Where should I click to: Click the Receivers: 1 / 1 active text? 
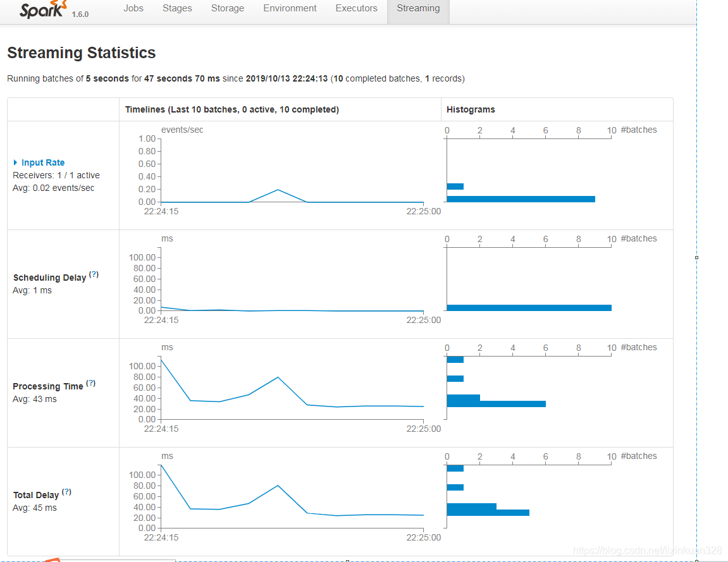(x=56, y=175)
